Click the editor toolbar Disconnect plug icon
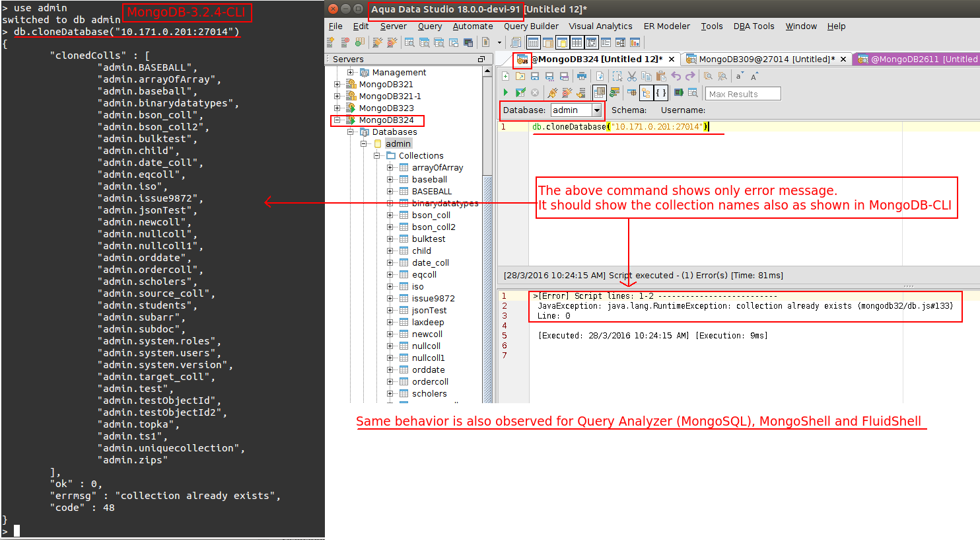 [567, 93]
